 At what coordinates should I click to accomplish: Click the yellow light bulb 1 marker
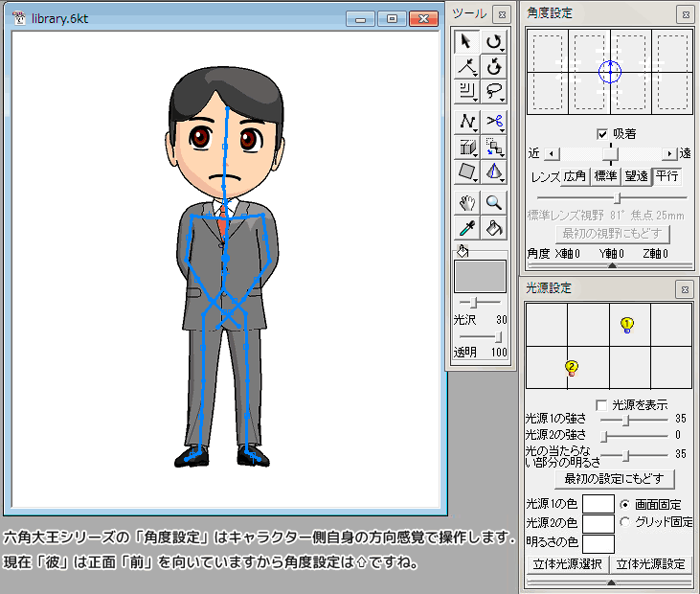click(x=627, y=325)
